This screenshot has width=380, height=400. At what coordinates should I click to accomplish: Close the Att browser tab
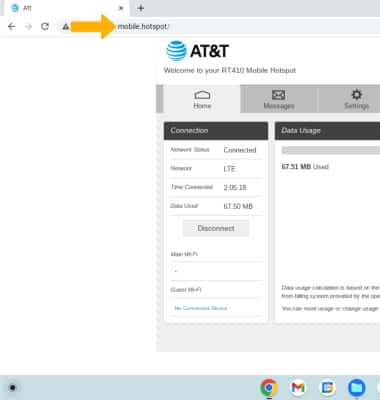[121, 8]
